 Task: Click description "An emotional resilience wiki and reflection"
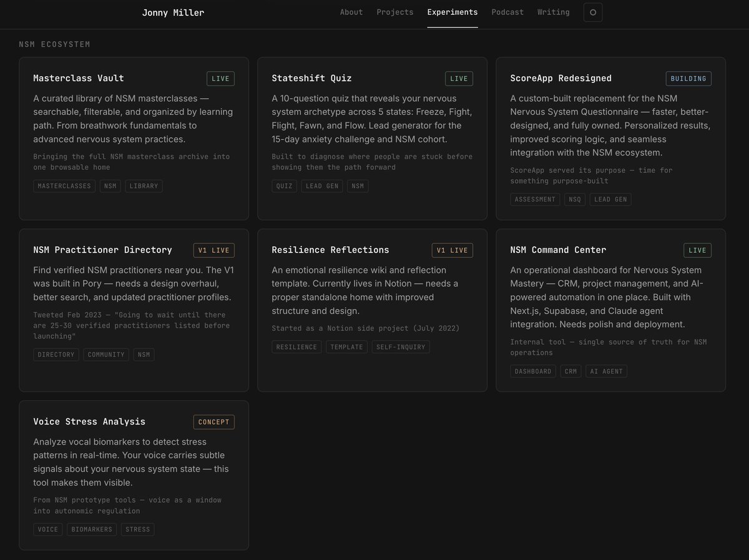365,290
